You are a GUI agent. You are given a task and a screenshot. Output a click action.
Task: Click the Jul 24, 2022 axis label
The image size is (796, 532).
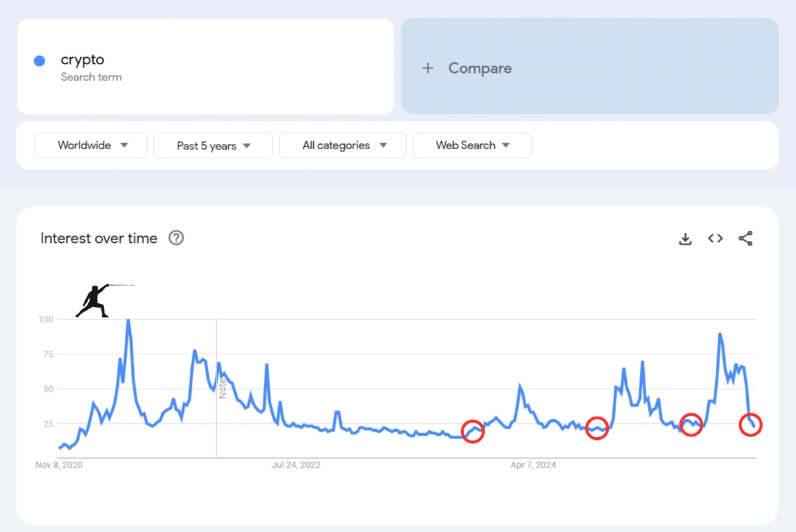click(x=296, y=465)
